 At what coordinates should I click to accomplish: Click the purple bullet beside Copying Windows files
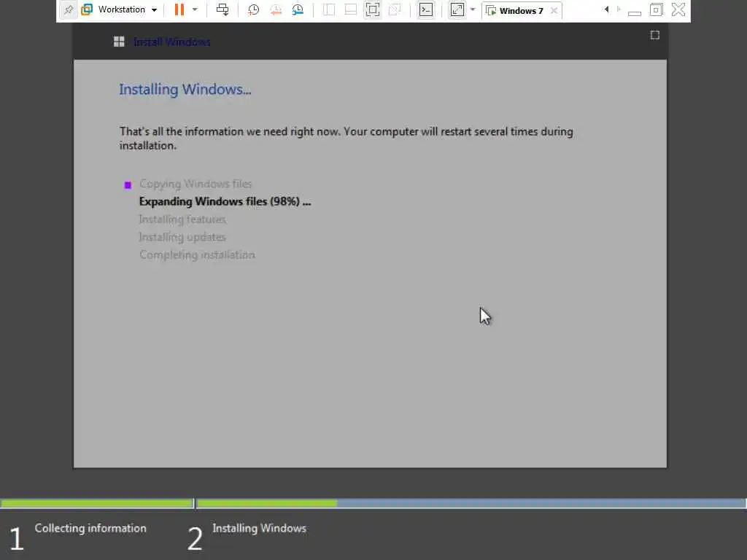128,185
